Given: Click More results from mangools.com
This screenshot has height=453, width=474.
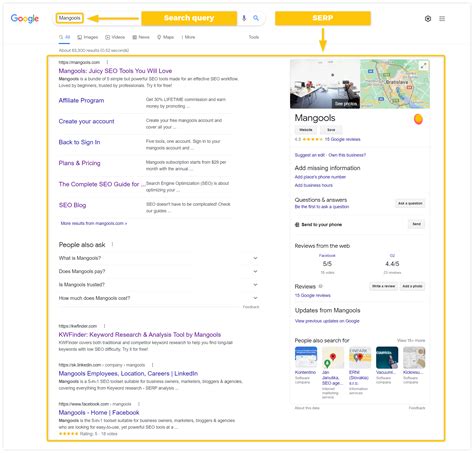Looking at the screenshot, I should click(x=94, y=223).
